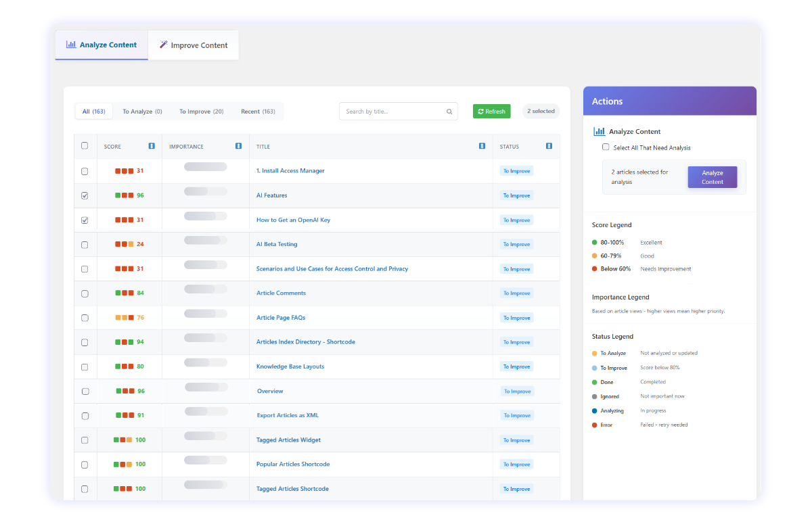Click the Status column sort icon
Viewport: 812px width, 524px height.
tap(549, 146)
